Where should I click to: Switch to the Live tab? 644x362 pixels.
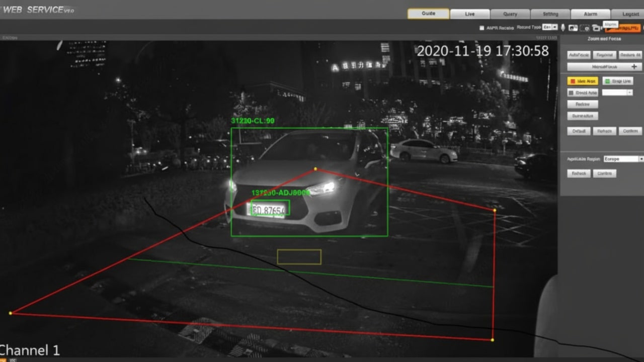tap(469, 14)
